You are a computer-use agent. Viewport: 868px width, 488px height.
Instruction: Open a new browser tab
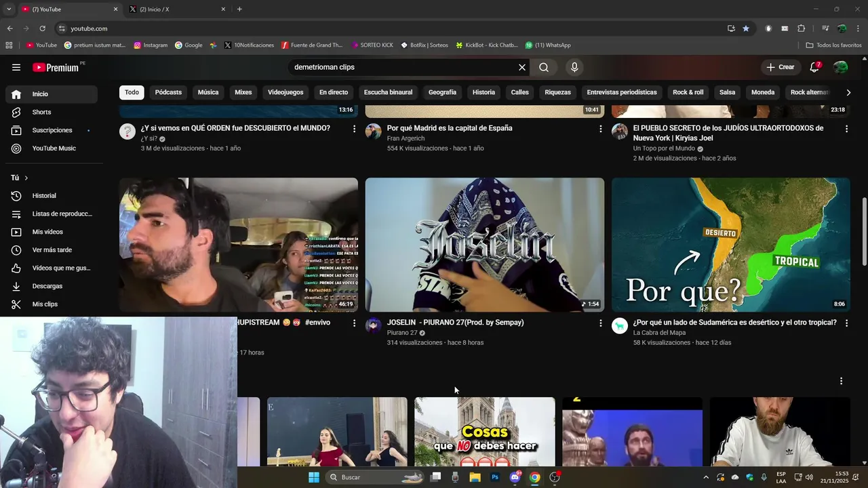click(x=239, y=9)
